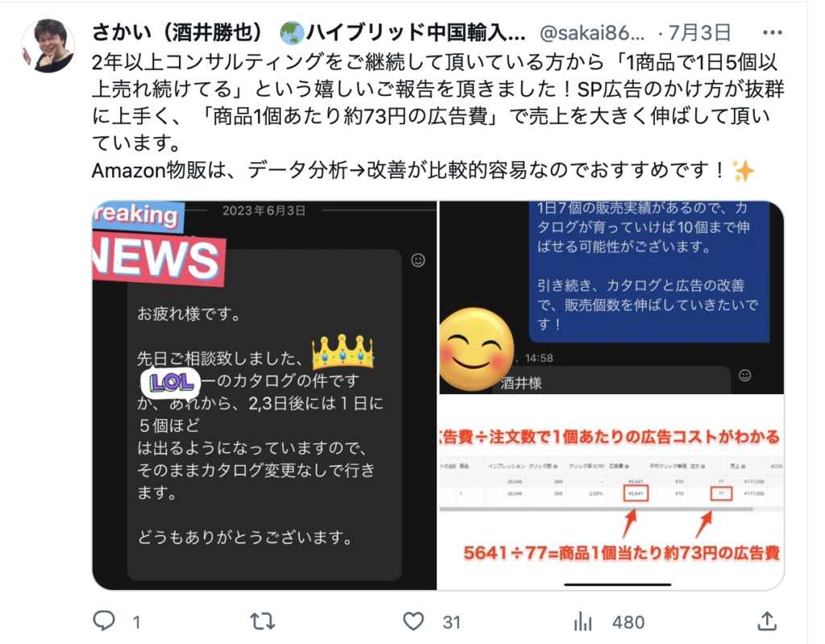Screen dimensions: 825x644
Task: Open view analytics bar chart icon
Action: tap(583, 621)
